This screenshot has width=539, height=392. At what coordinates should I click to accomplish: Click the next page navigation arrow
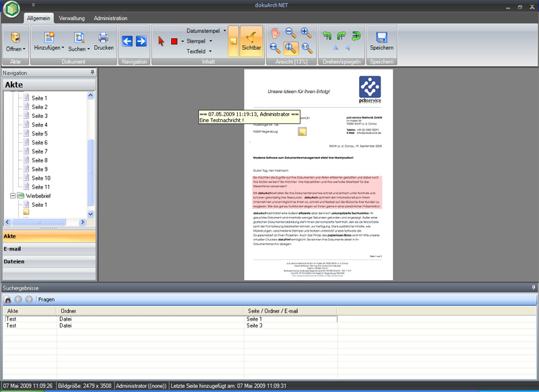pyautogui.click(x=141, y=41)
